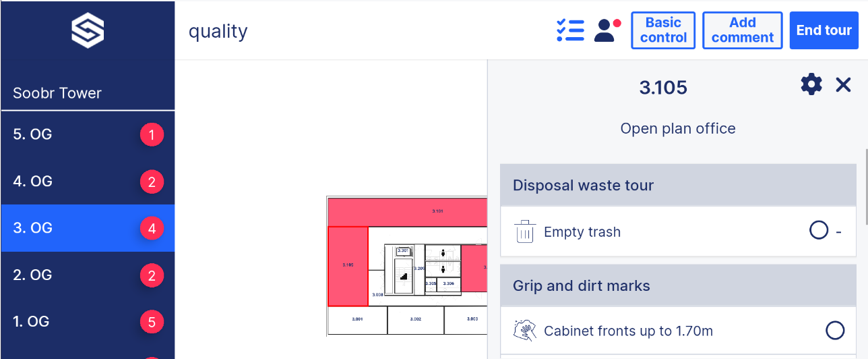868x359 pixels.
Task: Click the End tour button
Action: coord(824,30)
